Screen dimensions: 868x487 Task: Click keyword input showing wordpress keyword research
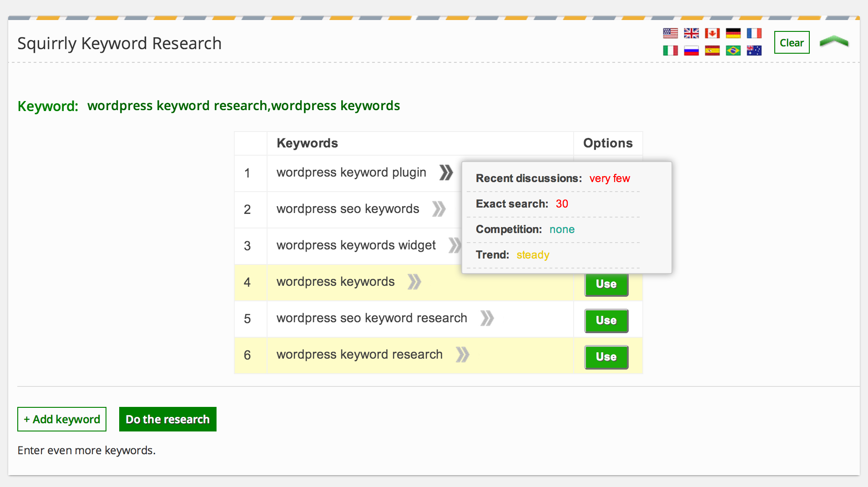pyautogui.click(x=243, y=106)
